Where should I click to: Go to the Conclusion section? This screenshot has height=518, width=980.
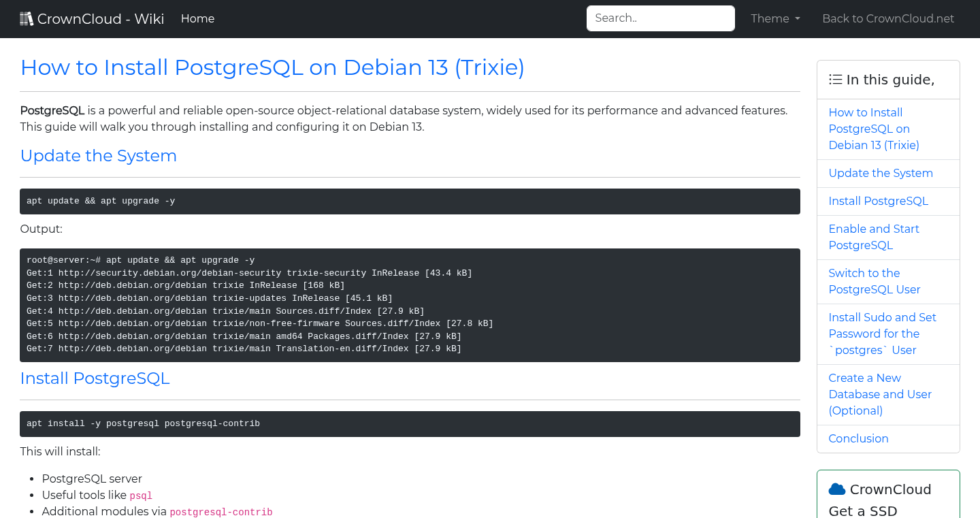point(858,438)
